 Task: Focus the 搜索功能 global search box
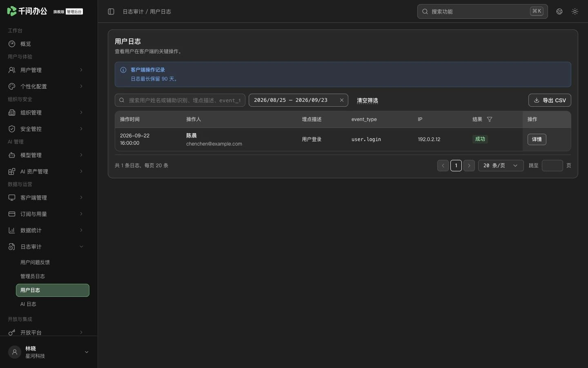coord(483,11)
